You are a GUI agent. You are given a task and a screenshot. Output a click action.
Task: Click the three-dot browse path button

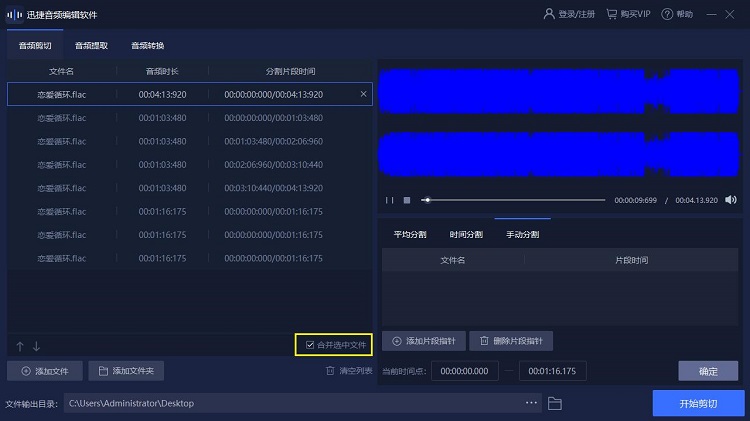click(532, 403)
